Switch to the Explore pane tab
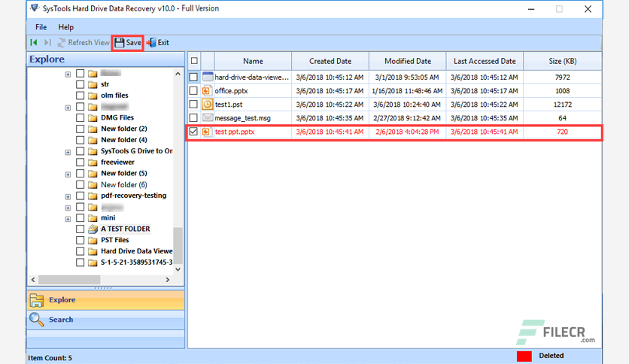The height and width of the screenshot is (364, 629). 106,300
